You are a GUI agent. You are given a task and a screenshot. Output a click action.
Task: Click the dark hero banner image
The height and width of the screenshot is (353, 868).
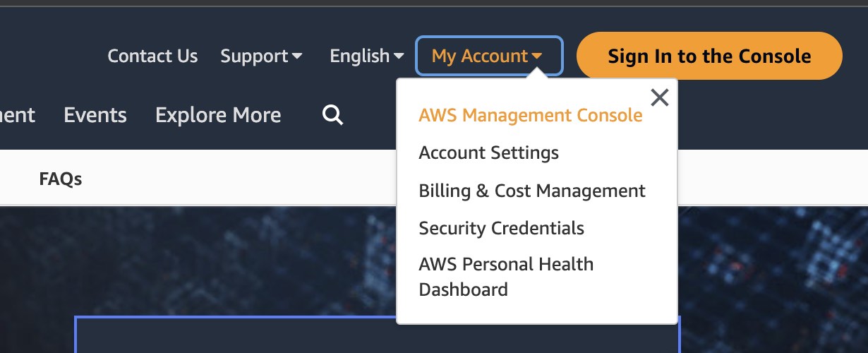pyautogui.click(x=212, y=261)
